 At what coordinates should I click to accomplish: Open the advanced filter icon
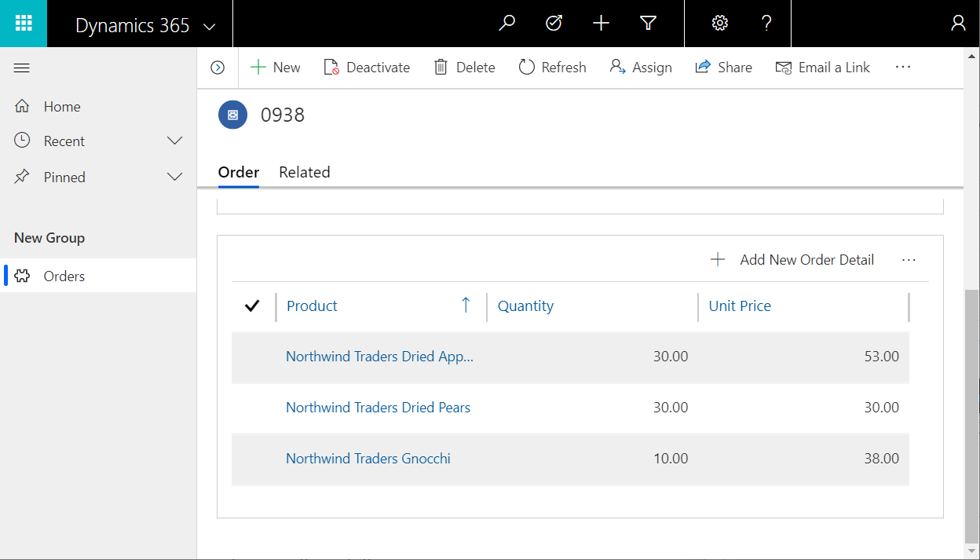pyautogui.click(x=648, y=23)
